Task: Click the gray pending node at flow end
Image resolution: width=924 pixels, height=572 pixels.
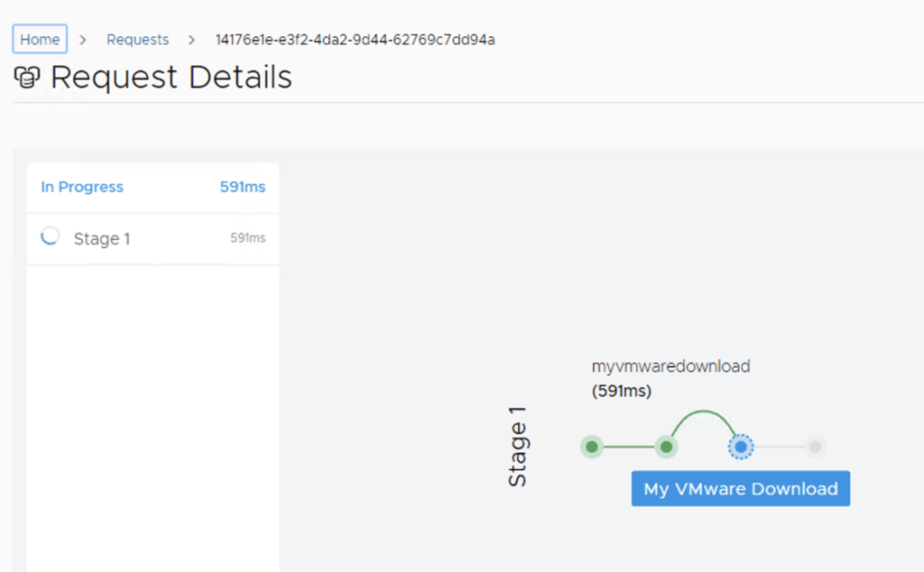Action: 815,447
